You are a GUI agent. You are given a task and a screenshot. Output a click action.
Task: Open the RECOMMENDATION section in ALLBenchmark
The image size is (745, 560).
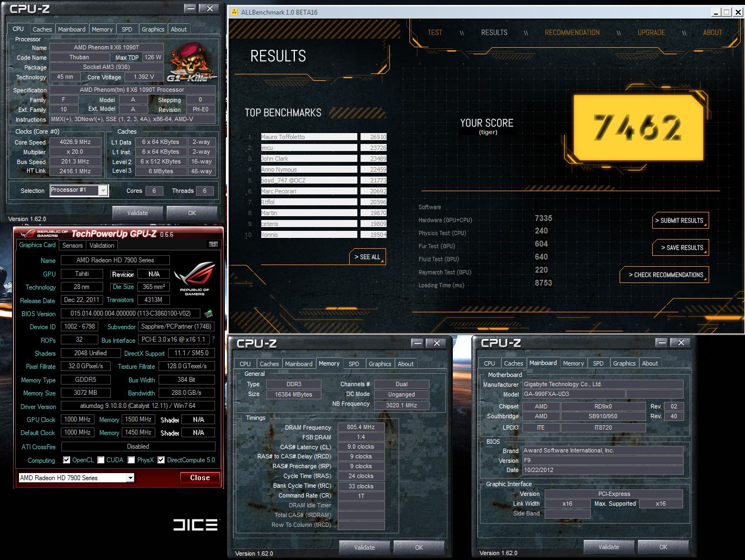(x=572, y=33)
